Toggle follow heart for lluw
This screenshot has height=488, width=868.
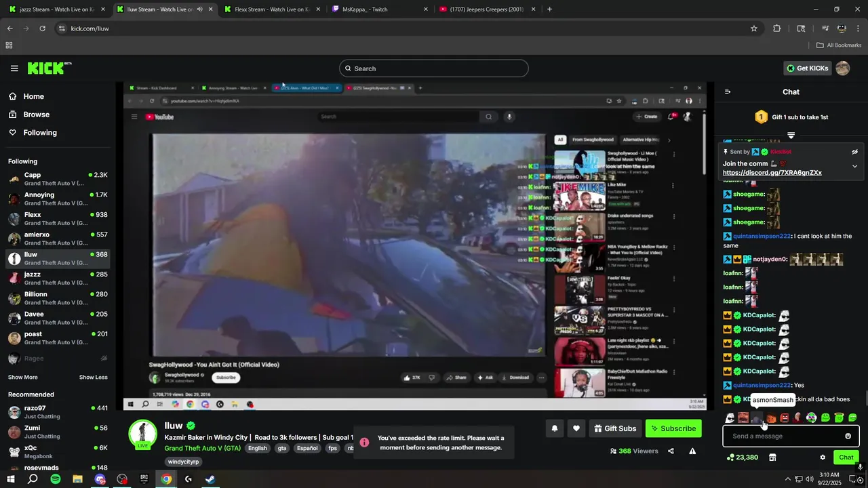tap(576, 428)
